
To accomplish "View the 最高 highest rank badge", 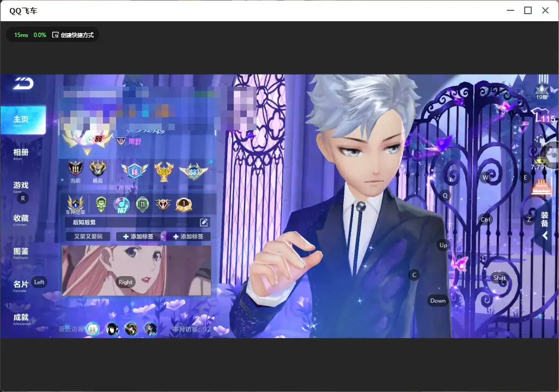I will coord(98,171).
